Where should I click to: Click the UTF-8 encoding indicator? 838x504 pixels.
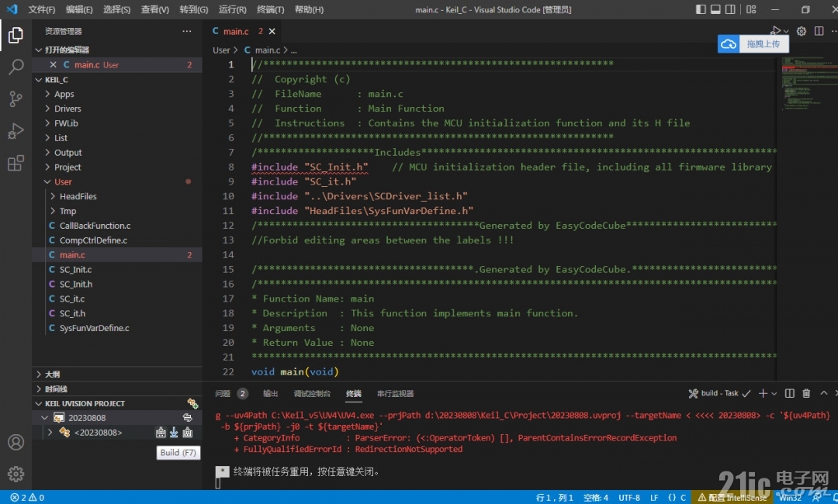point(629,498)
